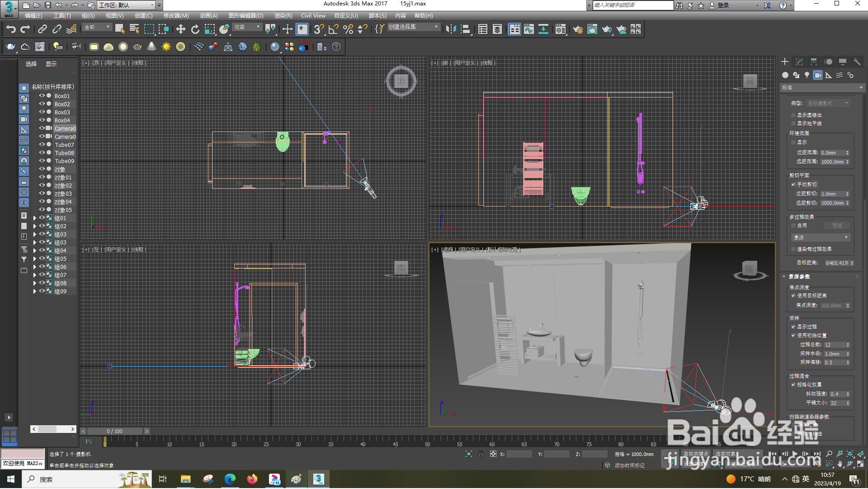Click the time slider 0 / 100
Screen dimensions: 868x489
click(x=114, y=432)
